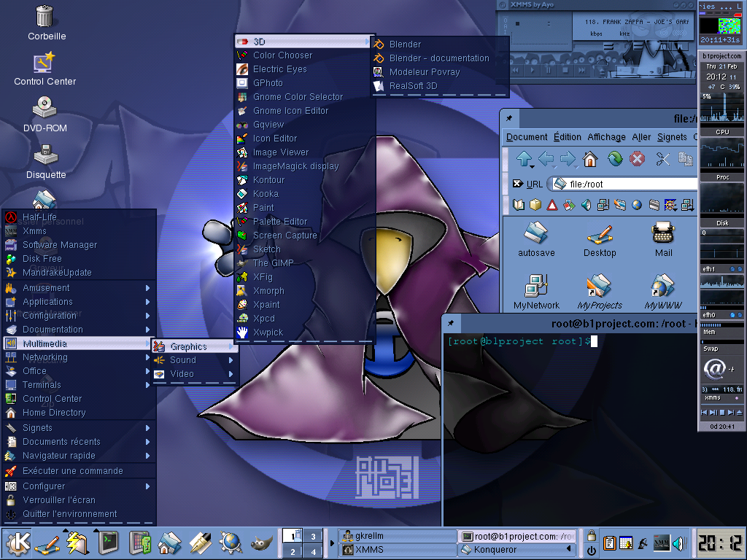
Task: Expand the Networking submenu
Action: (79, 357)
